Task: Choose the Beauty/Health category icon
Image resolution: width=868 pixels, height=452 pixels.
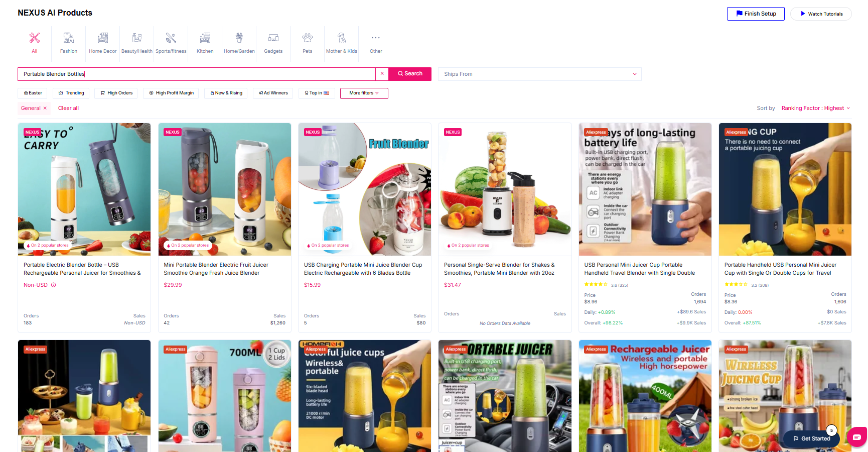Action: (x=137, y=38)
